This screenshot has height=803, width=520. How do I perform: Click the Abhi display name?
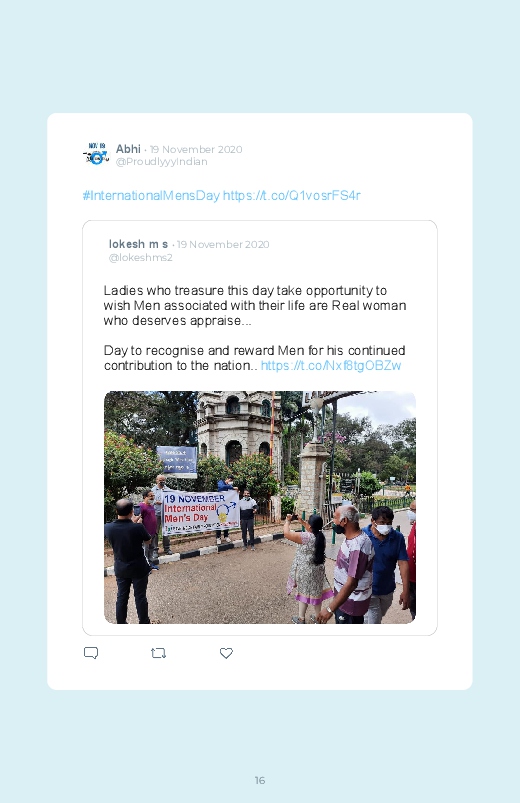pos(128,149)
